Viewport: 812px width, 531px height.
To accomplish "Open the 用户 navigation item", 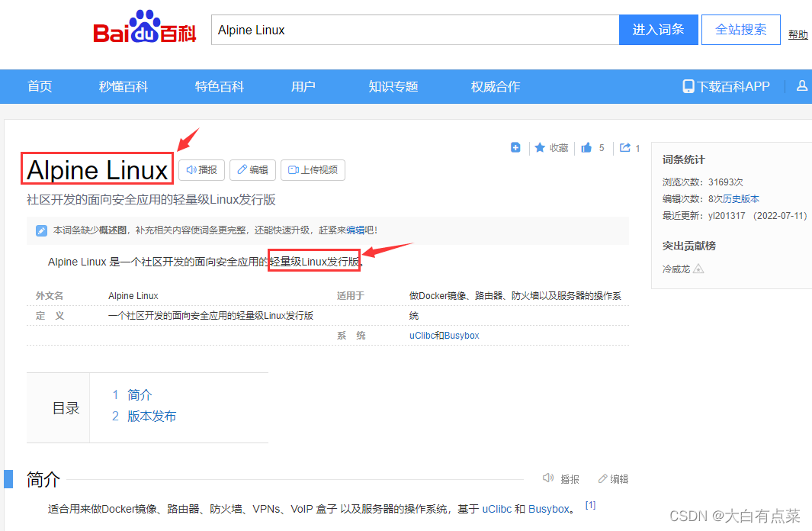I will point(303,86).
